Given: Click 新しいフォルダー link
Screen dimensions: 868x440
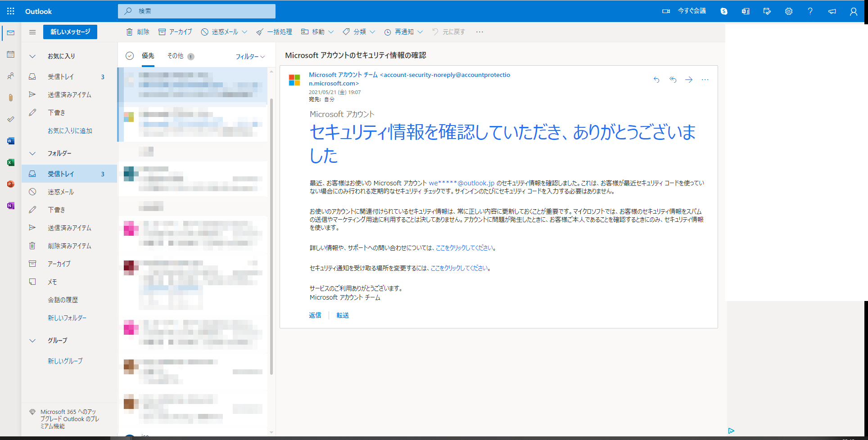Looking at the screenshot, I should tap(67, 318).
